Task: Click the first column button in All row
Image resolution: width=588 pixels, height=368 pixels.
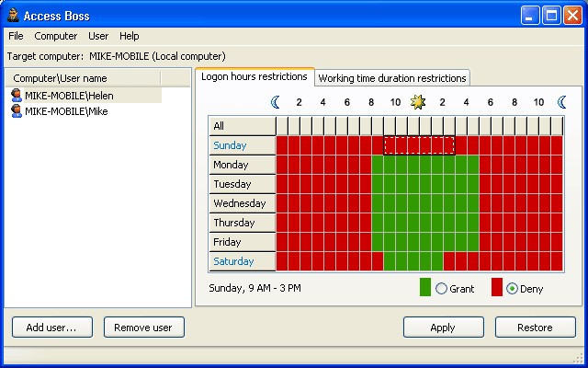Action: 282,126
